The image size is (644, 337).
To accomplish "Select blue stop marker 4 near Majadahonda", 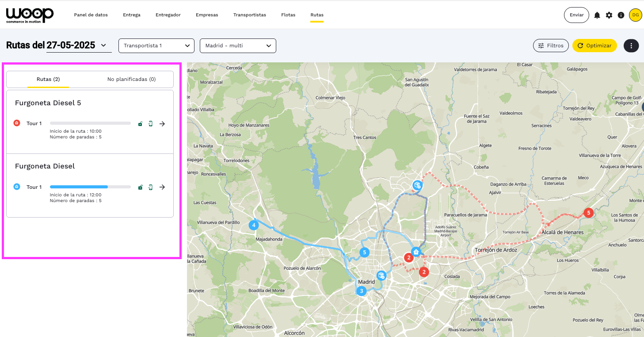I will [253, 225].
